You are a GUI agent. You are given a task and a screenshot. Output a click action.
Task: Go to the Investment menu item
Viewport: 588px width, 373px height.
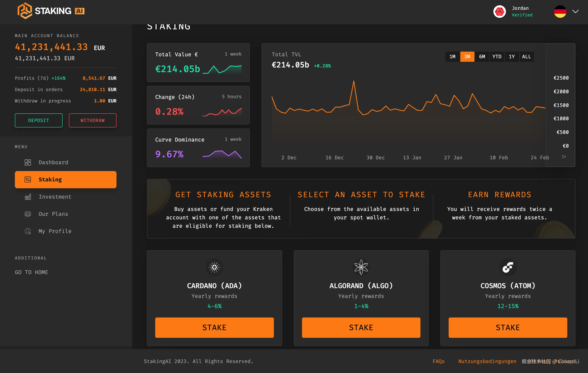tap(55, 197)
